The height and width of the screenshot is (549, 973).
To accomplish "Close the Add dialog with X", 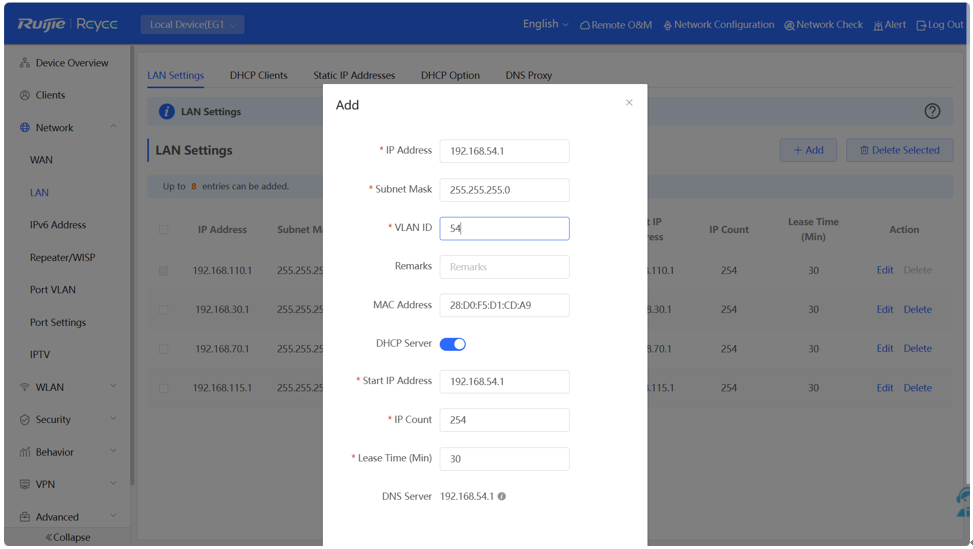I will (629, 102).
